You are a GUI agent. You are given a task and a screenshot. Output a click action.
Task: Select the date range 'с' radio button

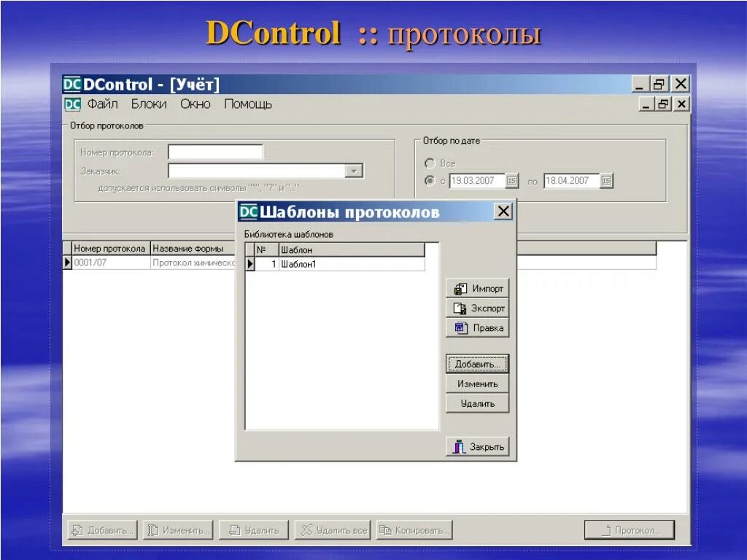coord(430,181)
